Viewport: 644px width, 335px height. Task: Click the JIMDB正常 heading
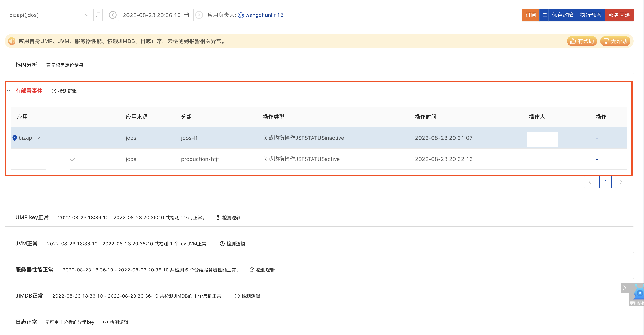[x=29, y=296]
